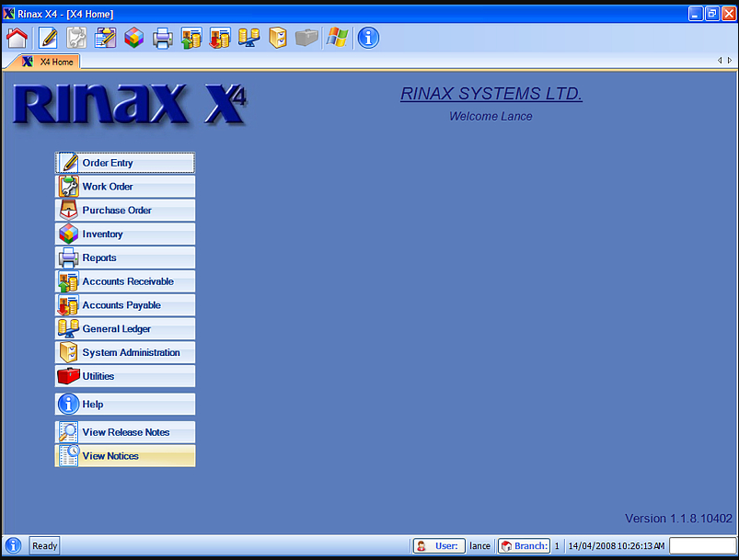
Task: Open Work Order via the toolbar wrench icon
Action: point(76,38)
